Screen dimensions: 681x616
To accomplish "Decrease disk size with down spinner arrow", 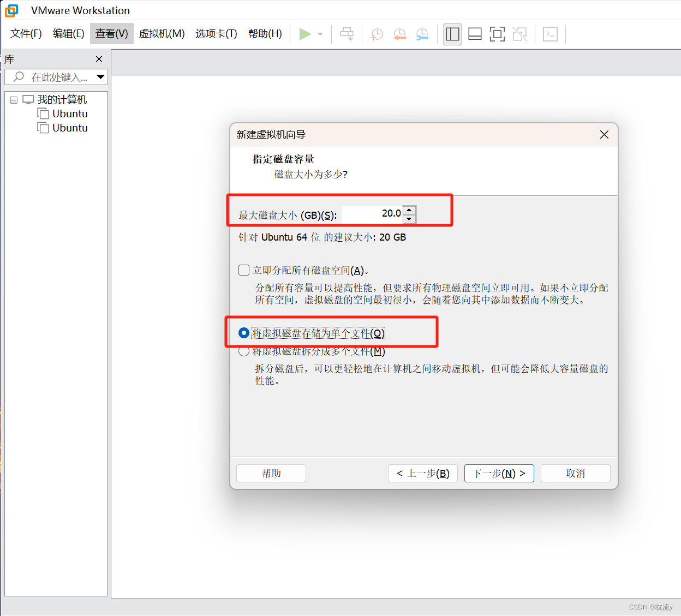I will pyautogui.click(x=409, y=219).
